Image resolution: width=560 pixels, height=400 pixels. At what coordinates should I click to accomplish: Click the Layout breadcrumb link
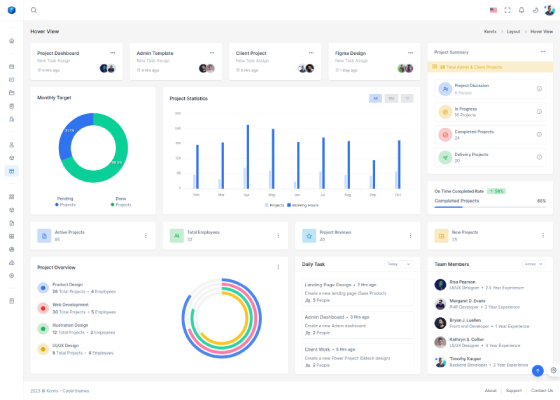pyautogui.click(x=513, y=31)
